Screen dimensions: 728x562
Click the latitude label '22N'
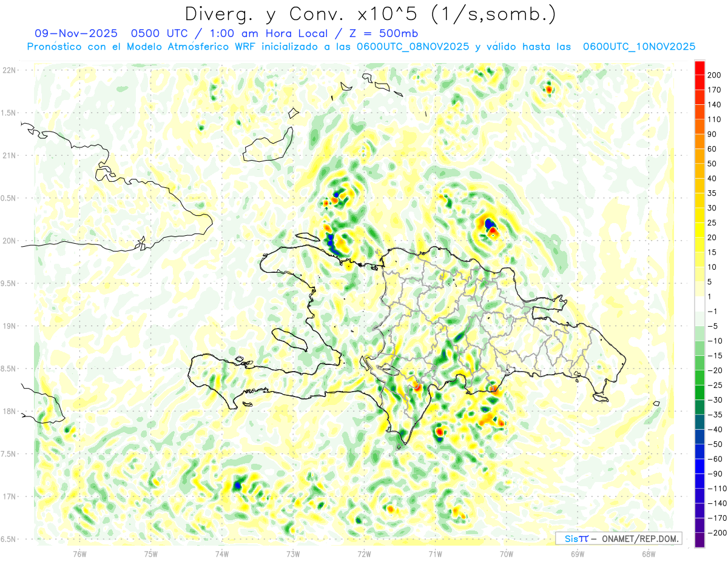pyautogui.click(x=9, y=70)
